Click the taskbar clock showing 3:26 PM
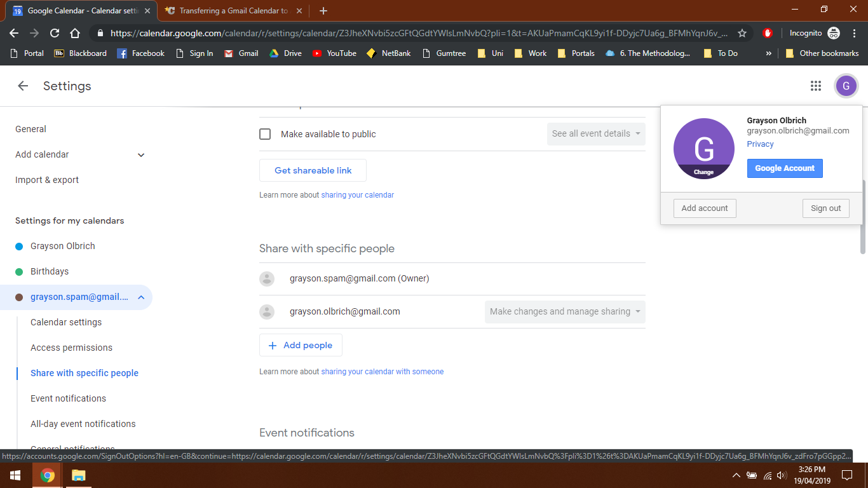This screenshot has width=868, height=488. [x=811, y=475]
